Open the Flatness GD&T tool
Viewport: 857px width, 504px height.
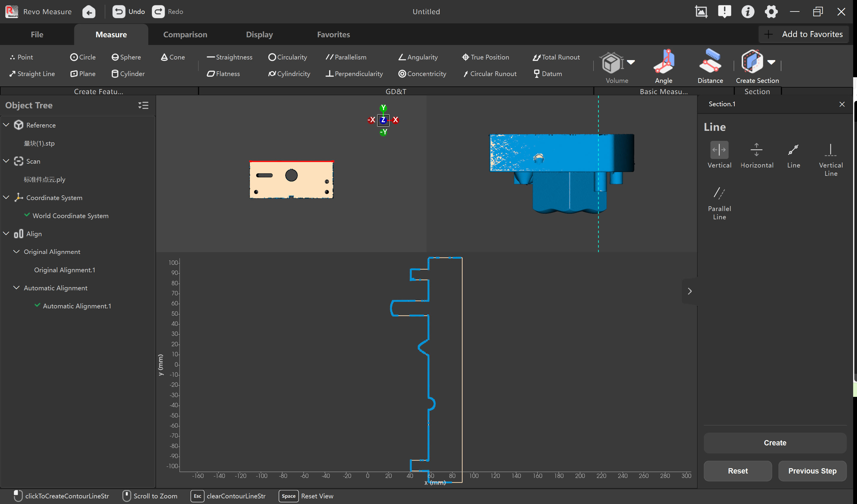223,74
